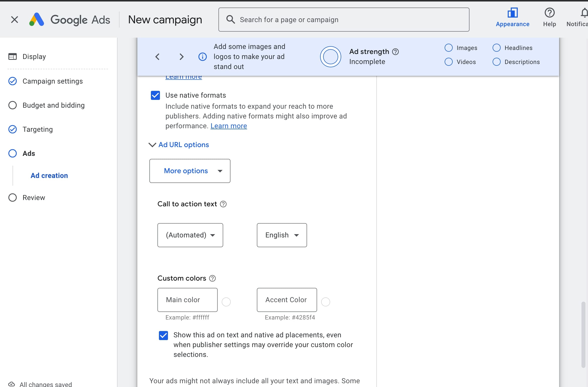This screenshot has width=588, height=387.
Task: Click the search for a page field
Action: coord(344,19)
